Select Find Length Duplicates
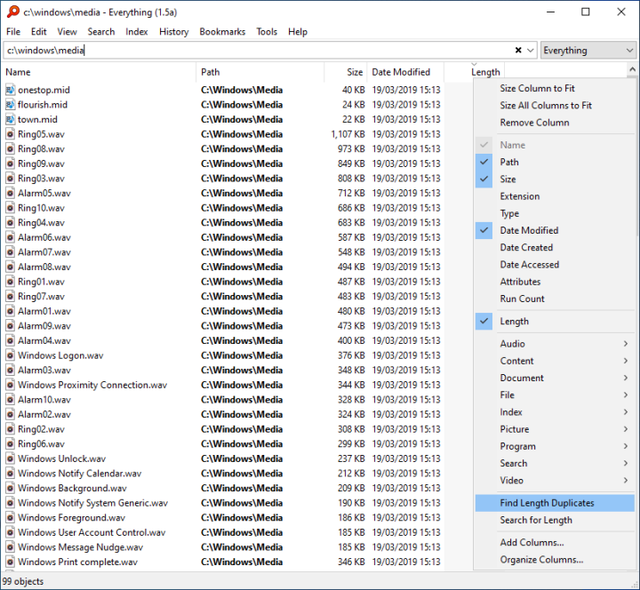 point(555,503)
